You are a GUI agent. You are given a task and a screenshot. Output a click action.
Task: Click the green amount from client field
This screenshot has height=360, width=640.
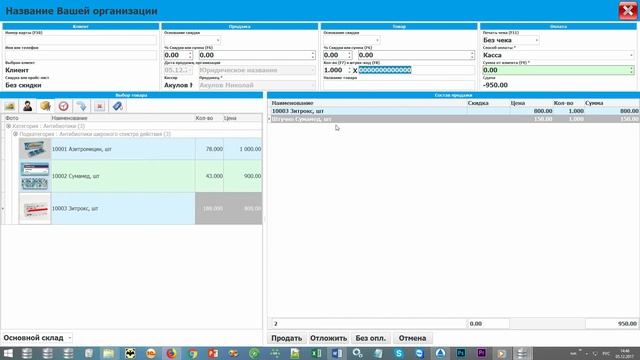click(x=558, y=70)
